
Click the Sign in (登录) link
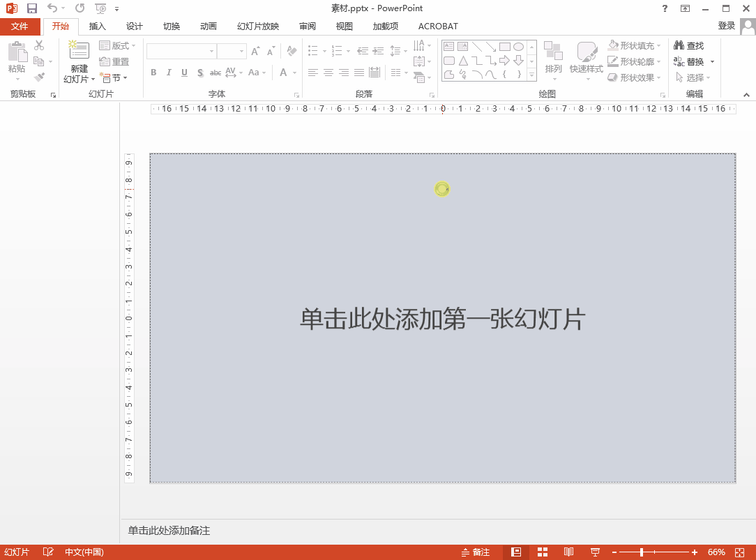pos(726,26)
